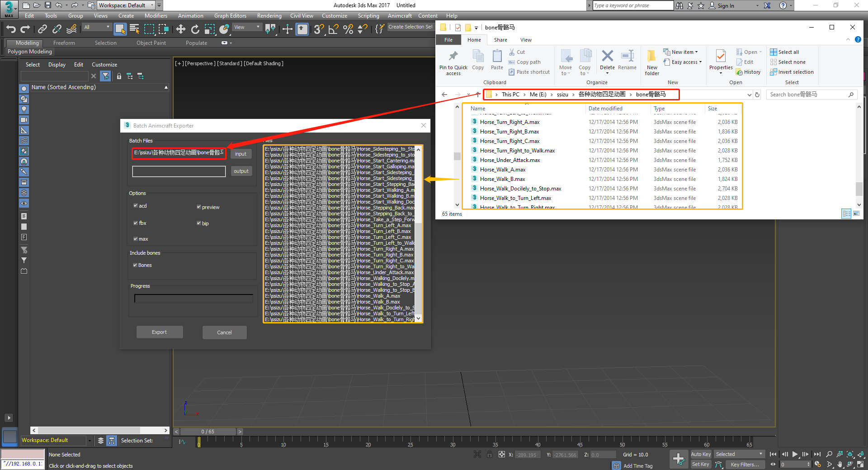Click the Set Key large plus icon

point(679,459)
